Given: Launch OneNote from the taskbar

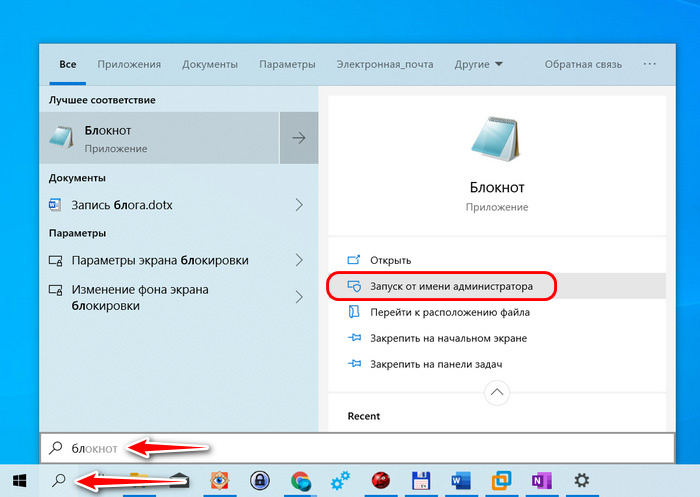Looking at the screenshot, I should click(542, 481).
